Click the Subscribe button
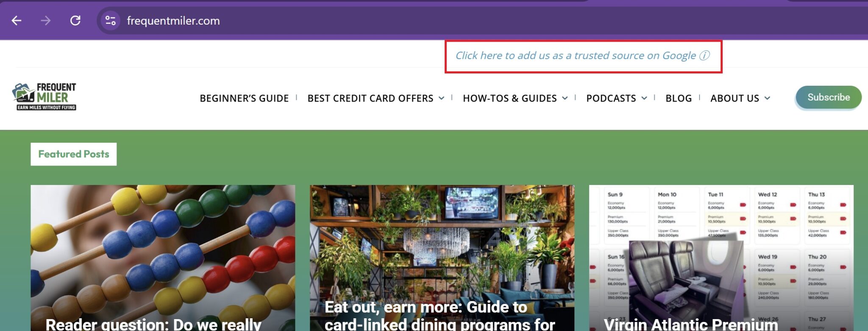This screenshot has height=331, width=868. [x=829, y=97]
